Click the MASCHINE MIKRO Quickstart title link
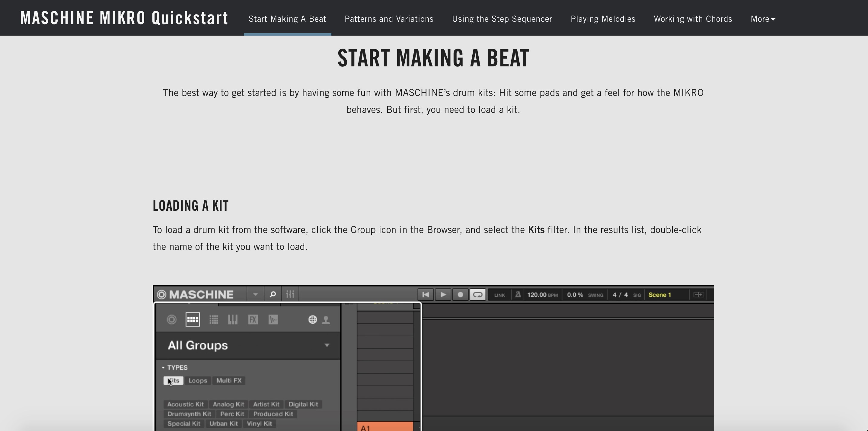Screen dimensions: 868x431 click(x=124, y=18)
